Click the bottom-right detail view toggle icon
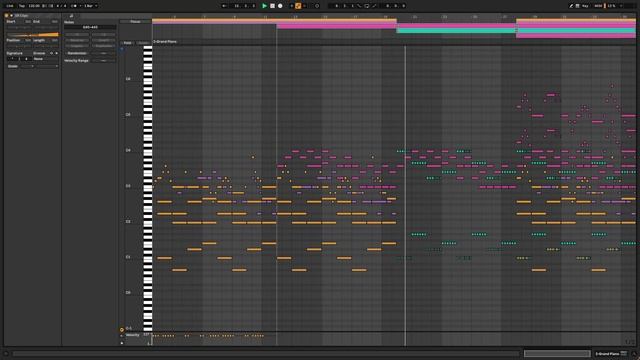This screenshot has width=640, height=360. click(634, 354)
